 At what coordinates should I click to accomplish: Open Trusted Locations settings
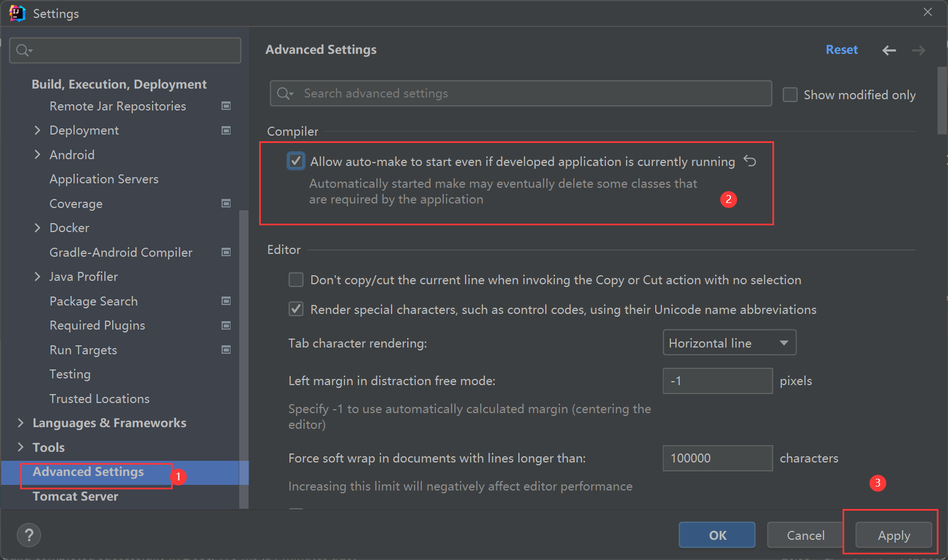99,399
